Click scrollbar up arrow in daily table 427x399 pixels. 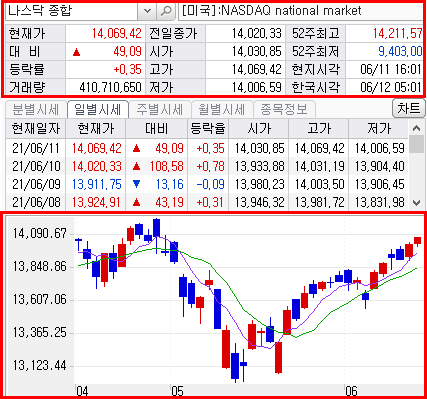416,128
